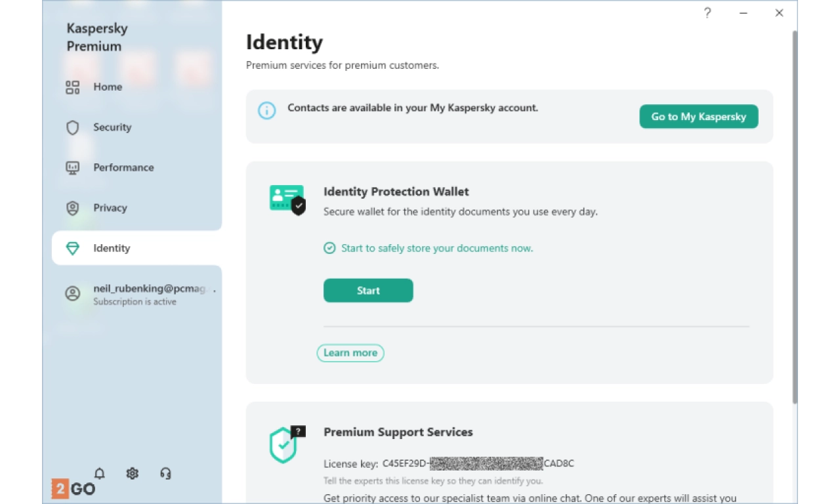The image size is (840, 504).
Task: Click the info icon beside Contacts message
Action: [x=266, y=110]
